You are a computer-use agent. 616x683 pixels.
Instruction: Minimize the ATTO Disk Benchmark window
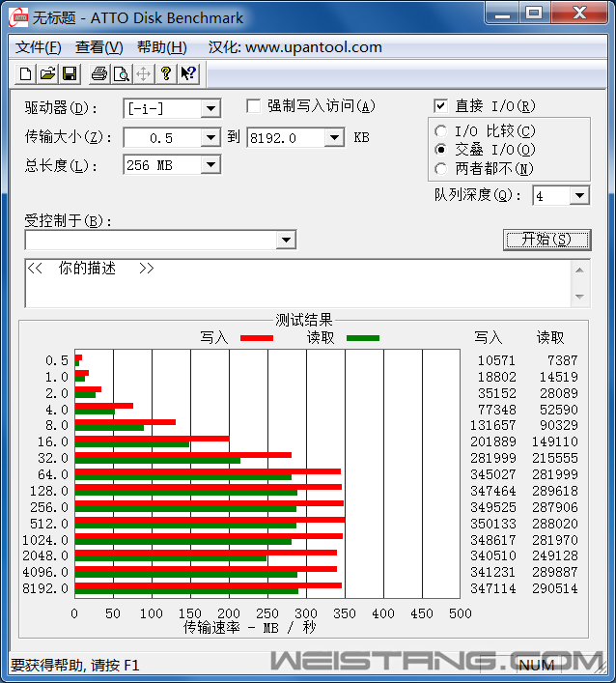coord(501,14)
